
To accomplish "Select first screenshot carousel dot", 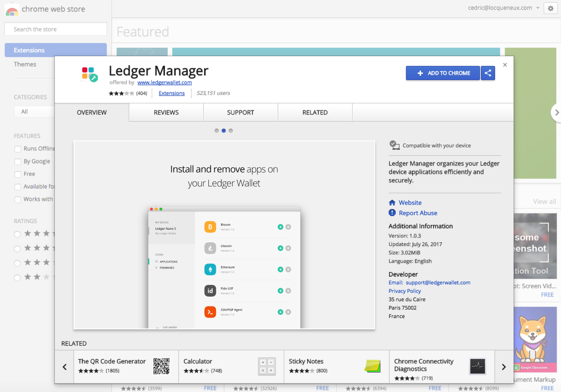I will tap(217, 131).
